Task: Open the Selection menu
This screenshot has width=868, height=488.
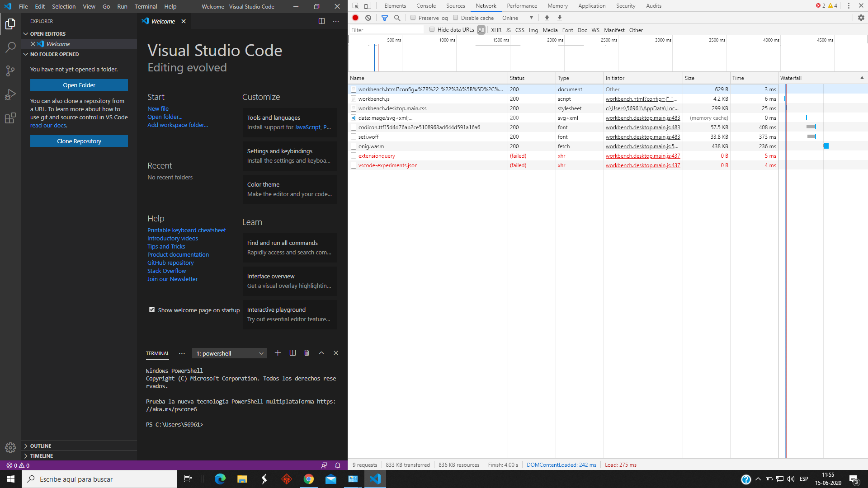Action: [x=64, y=6]
